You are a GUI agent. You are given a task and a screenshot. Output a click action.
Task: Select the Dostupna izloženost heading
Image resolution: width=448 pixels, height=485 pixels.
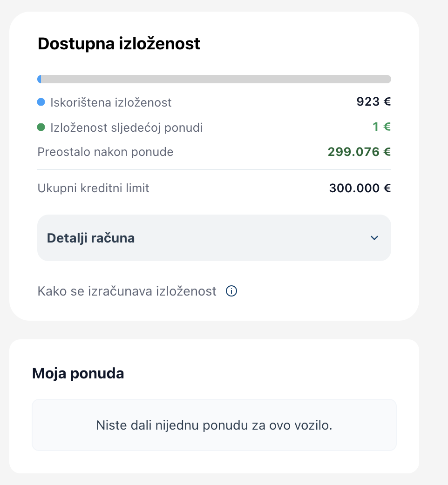pyautogui.click(x=119, y=44)
